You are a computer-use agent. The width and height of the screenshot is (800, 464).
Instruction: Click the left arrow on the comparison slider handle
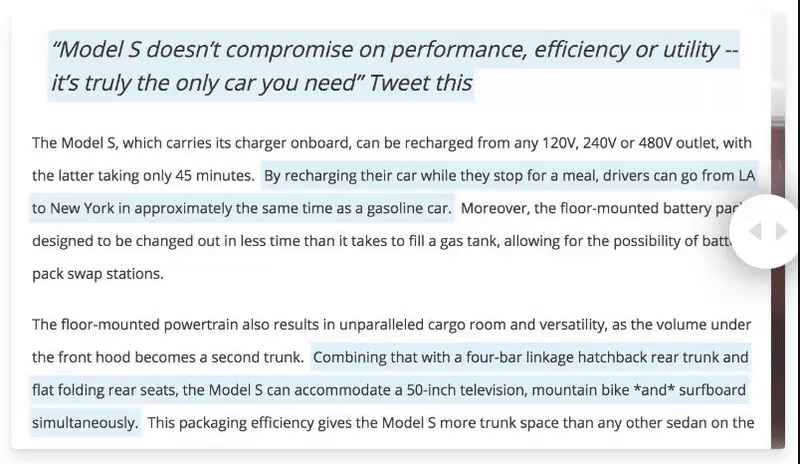coord(756,231)
